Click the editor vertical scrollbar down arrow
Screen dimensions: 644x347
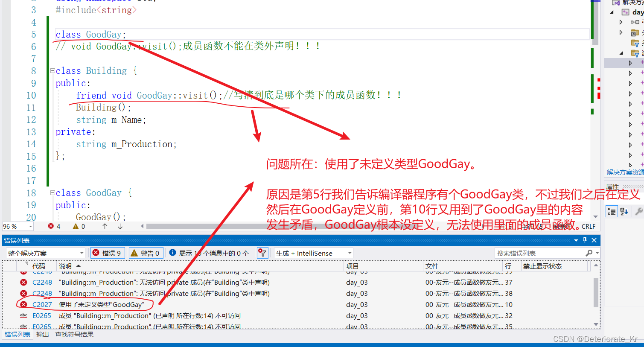pyautogui.click(x=595, y=217)
